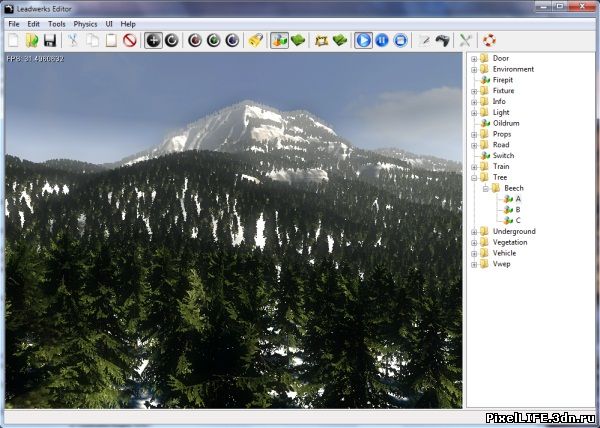Save the scene with the floppy disk icon
This screenshot has height=428, width=600.
[x=50, y=40]
